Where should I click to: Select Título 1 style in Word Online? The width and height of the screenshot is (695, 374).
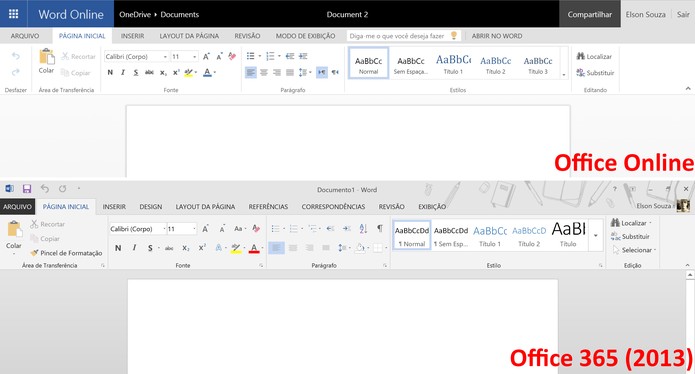point(453,64)
